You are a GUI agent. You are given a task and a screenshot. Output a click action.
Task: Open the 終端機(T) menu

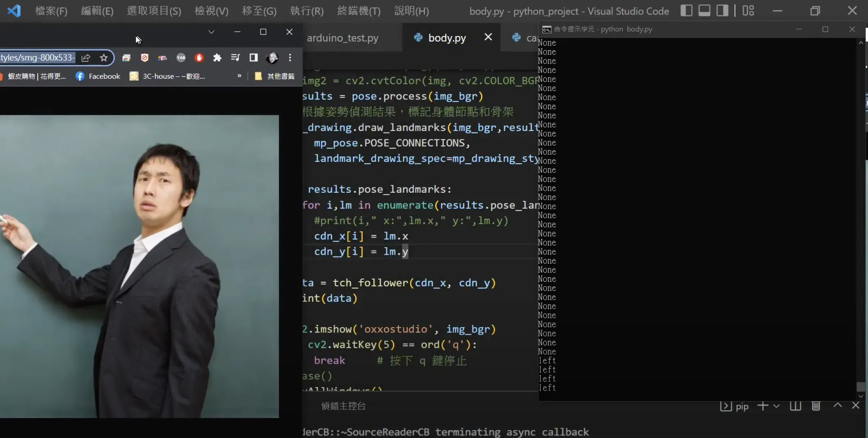point(359,11)
